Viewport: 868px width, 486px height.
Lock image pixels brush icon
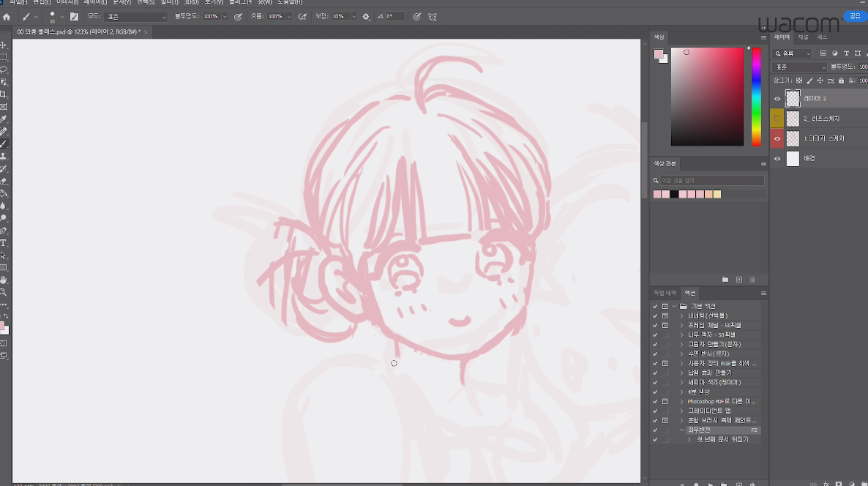pyautogui.click(x=810, y=81)
